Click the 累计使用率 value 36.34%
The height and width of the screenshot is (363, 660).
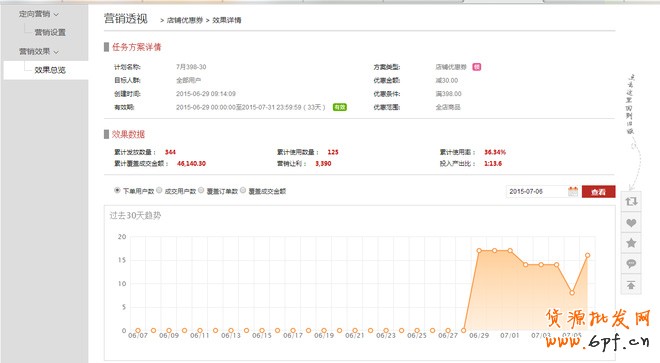click(495, 152)
